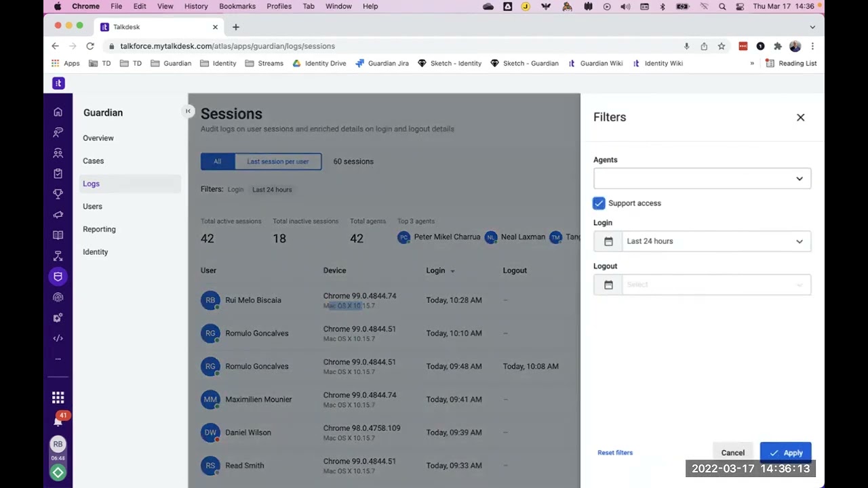Open the Reporting section in Guardian menu
868x488 pixels.
(x=99, y=229)
